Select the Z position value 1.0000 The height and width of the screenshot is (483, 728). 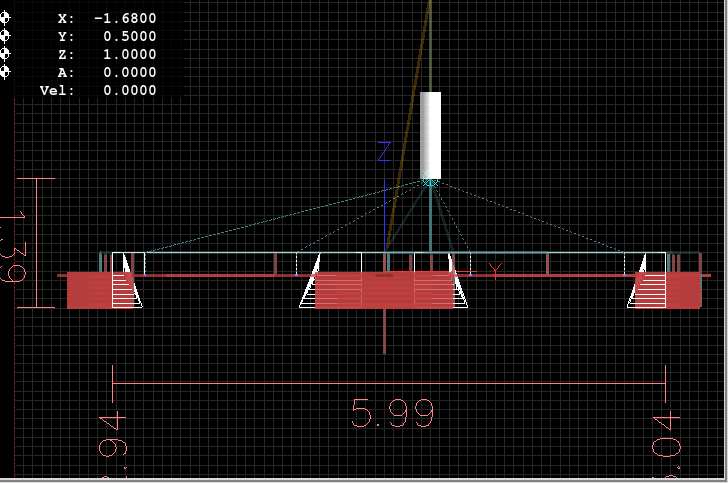pos(129,54)
